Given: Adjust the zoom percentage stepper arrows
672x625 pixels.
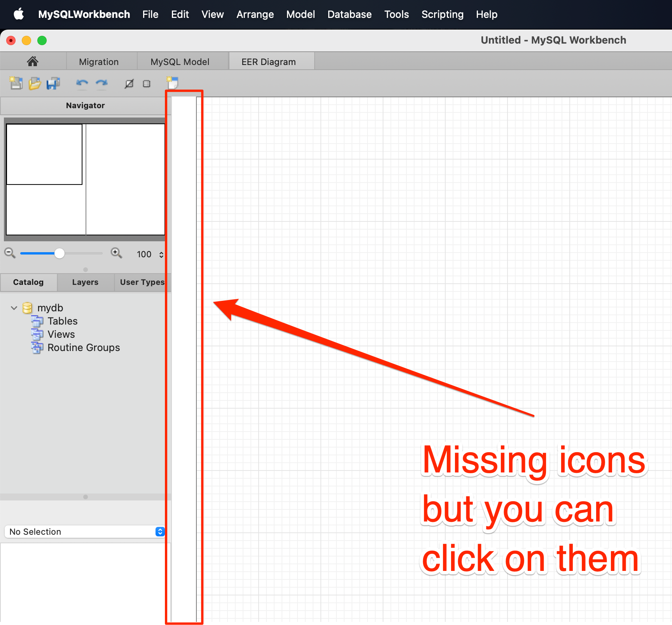Looking at the screenshot, I should [x=161, y=255].
